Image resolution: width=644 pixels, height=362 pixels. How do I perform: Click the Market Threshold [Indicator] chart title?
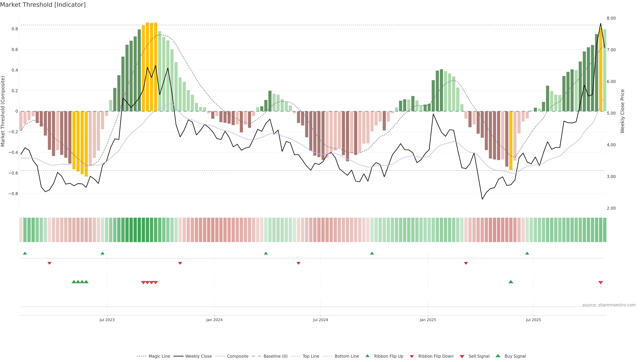coord(43,5)
